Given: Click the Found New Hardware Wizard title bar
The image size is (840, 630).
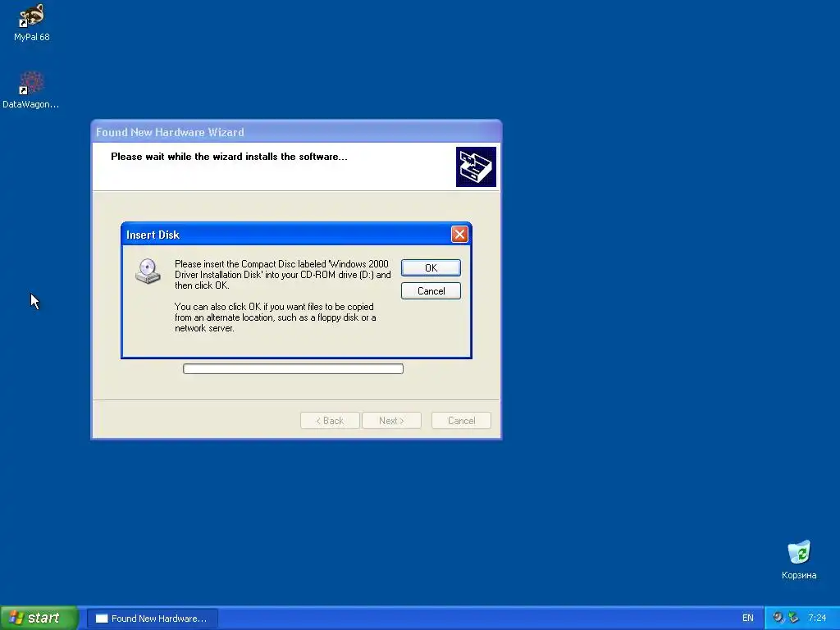Looking at the screenshot, I should click(x=296, y=132).
